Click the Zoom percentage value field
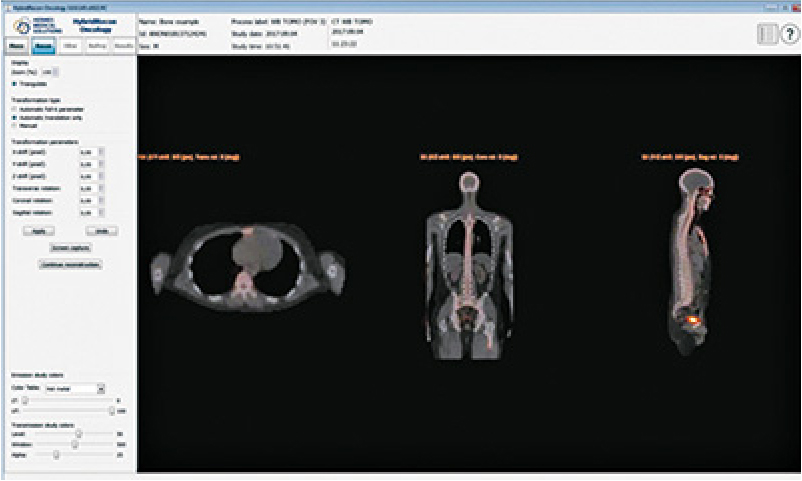The width and height of the screenshot is (802, 481). tap(47, 72)
